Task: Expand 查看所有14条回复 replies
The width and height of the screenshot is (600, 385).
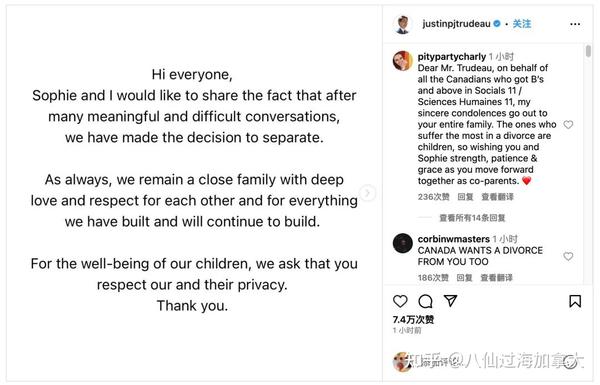Action: (x=472, y=218)
